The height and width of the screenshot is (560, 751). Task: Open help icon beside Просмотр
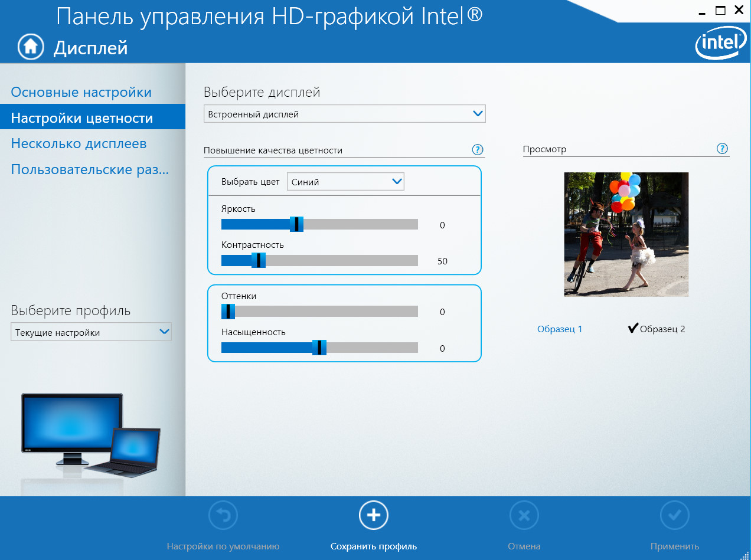722,149
